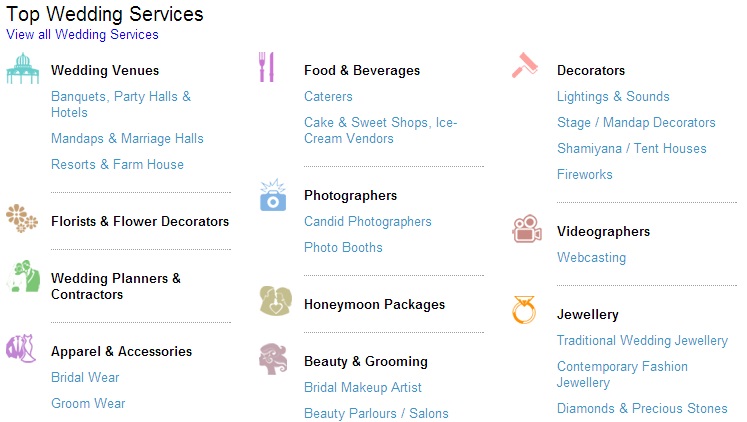
Task: Open View all Wedding Services link
Action: click(x=82, y=35)
